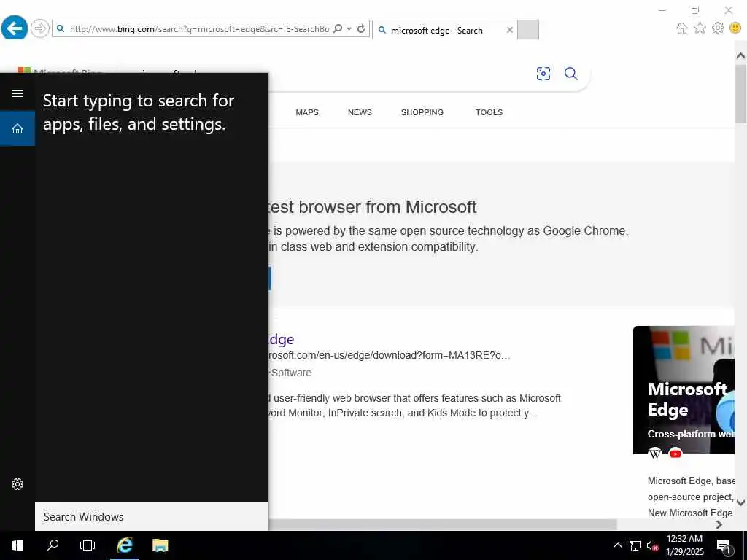Open the TOOLS menu on Bing
Screen dimensions: 747x560
(489, 112)
